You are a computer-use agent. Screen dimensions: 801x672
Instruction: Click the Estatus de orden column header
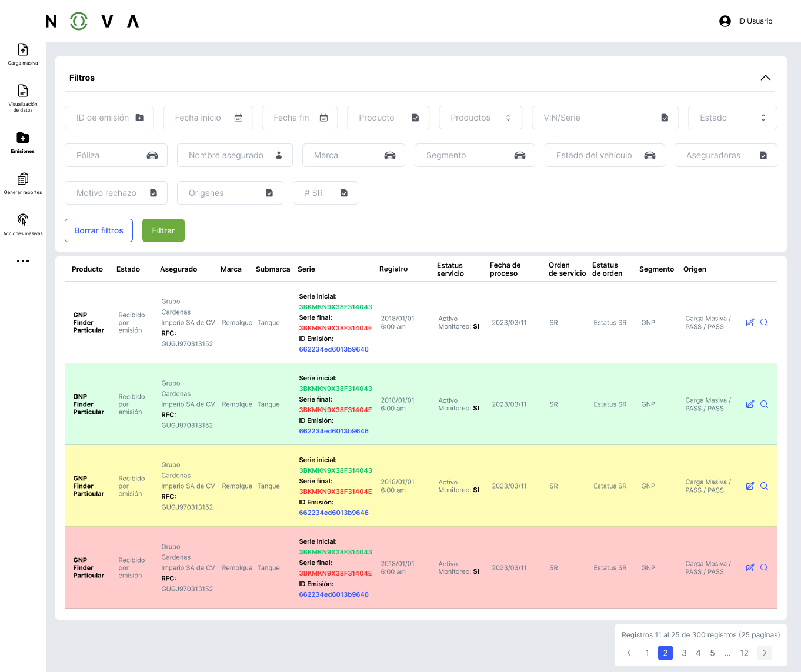(x=607, y=269)
